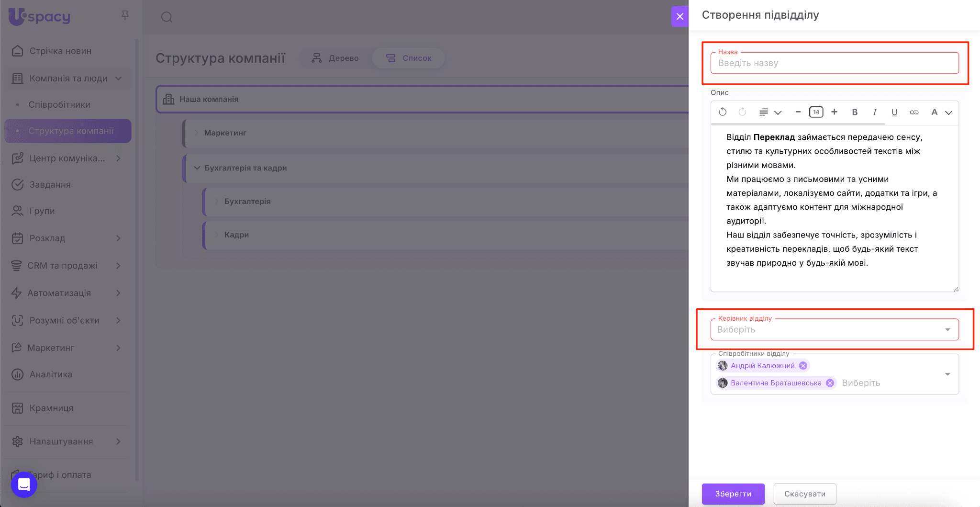Decrease font size with minus icon
This screenshot has width=980, height=507.
798,112
